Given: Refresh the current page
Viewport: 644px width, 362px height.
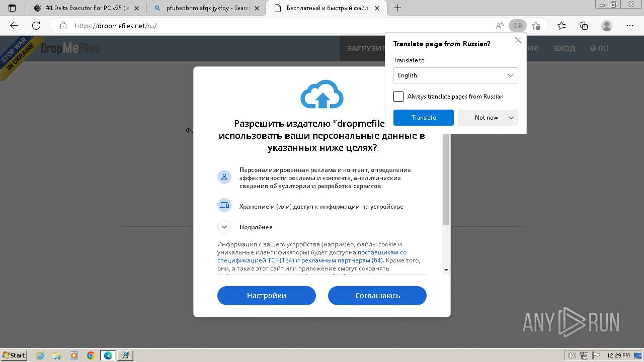Looking at the screenshot, I should coord(36,26).
